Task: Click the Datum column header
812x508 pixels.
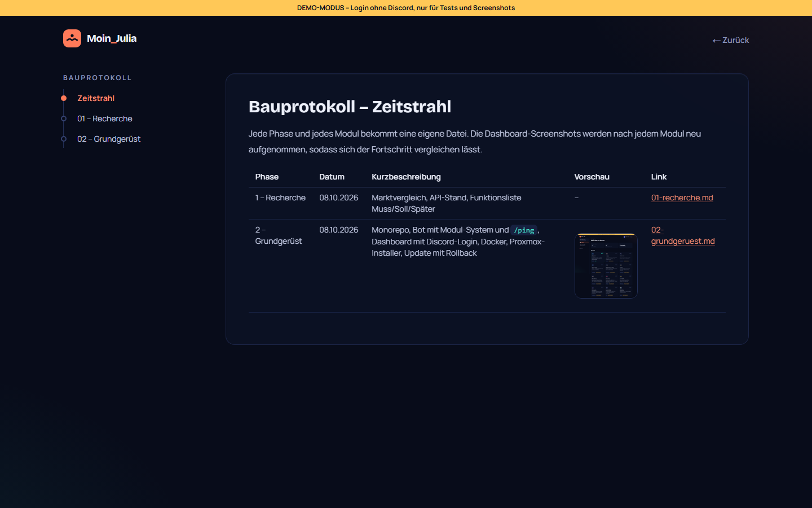Action: coord(332,177)
